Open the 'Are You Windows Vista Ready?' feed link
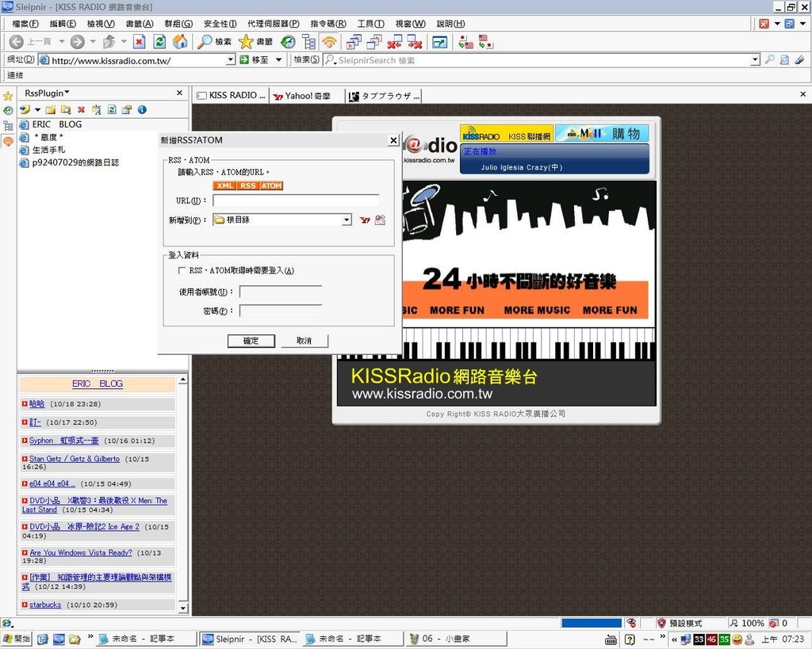Image resolution: width=812 pixels, height=649 pixels. pyautogui.click(x=81, y=553)
